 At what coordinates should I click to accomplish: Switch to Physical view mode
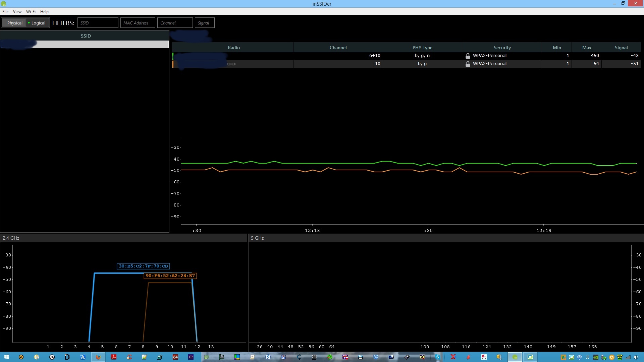tap(15, 23)
